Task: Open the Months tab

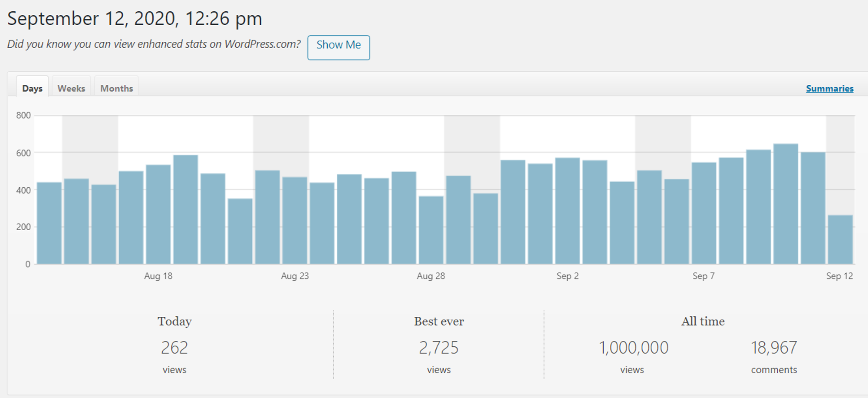Action: (116, 88)
